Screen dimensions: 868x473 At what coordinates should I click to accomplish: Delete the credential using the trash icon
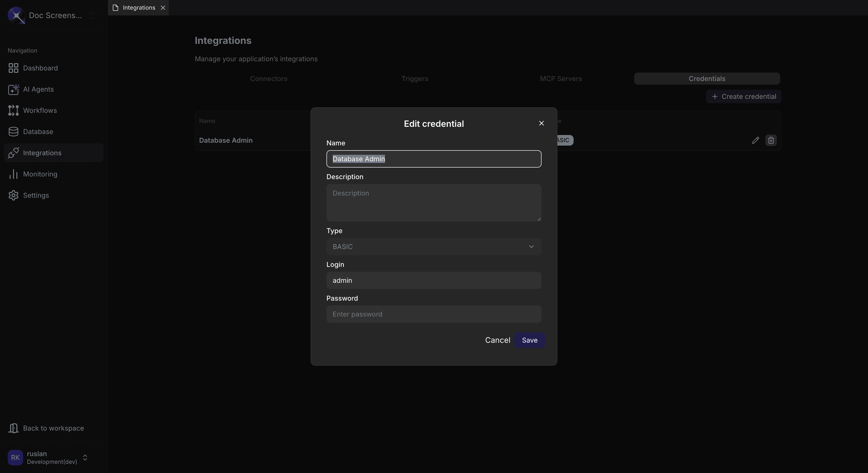[x=771, y=140]
